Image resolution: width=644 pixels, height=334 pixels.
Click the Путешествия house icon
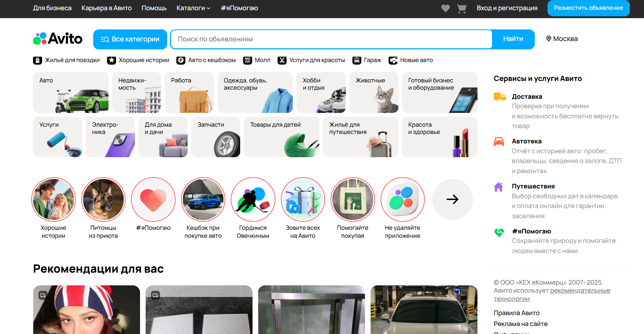pyautogui.click(x=499, y=187)
